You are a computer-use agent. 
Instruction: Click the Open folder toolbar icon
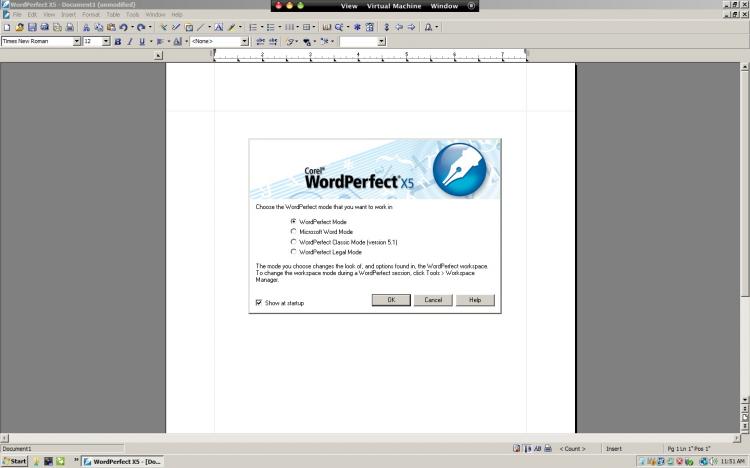(x=19, y=27)
